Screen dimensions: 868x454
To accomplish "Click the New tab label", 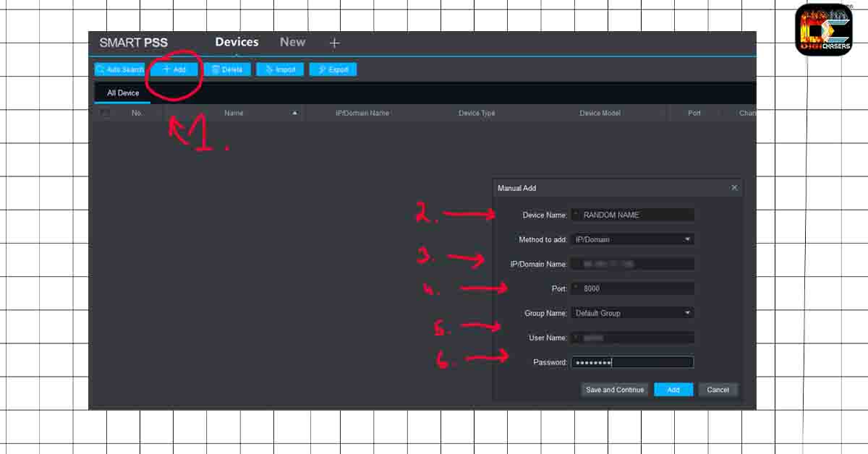I will [292, 42].
